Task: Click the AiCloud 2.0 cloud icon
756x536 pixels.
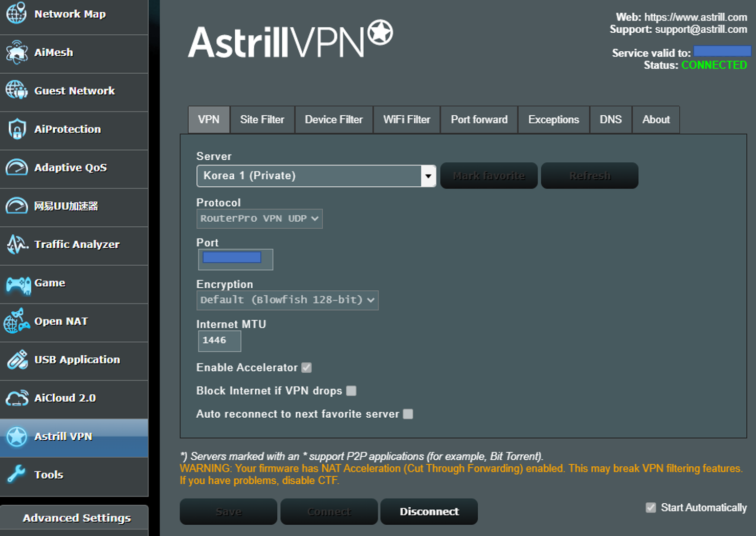Action: [16, 398]
